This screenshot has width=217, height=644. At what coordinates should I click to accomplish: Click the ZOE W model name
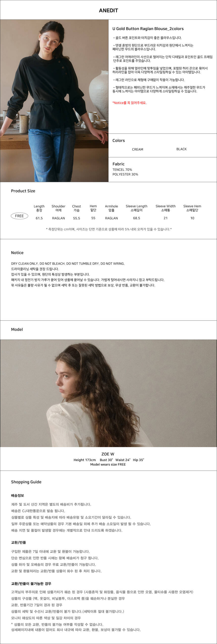[108, 454]
